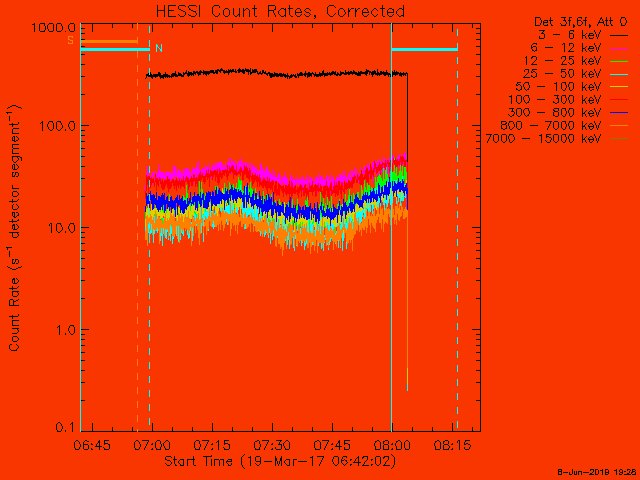Click the "07:15" time tick label

pos(212,445)
